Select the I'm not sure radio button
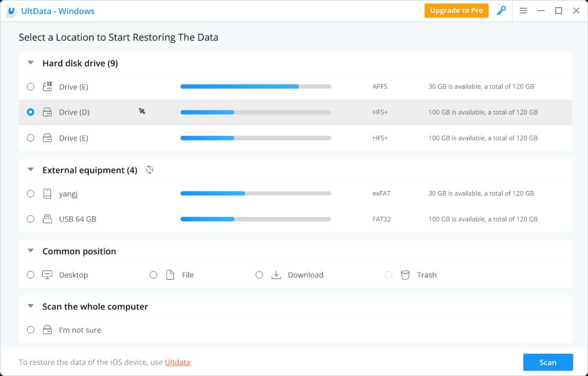The image size is (588, 376). pyautogui.click(x=31, y=330)
